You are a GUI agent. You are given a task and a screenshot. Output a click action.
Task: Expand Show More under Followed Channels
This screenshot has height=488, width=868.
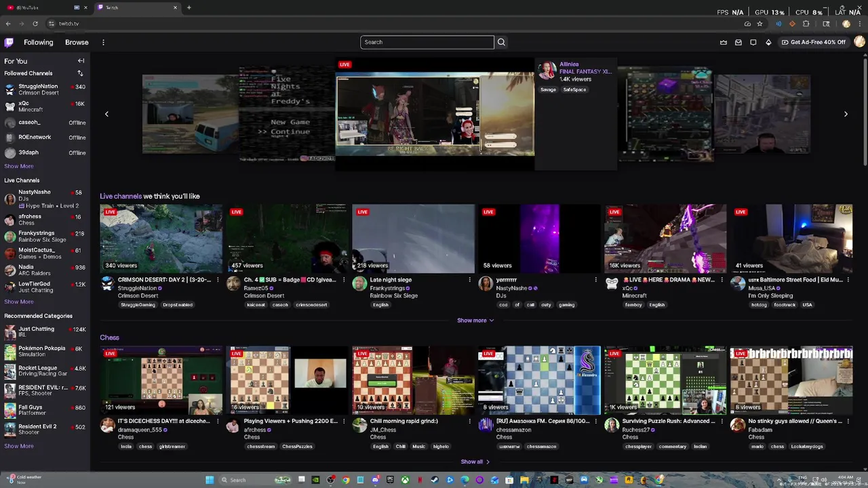19,166
